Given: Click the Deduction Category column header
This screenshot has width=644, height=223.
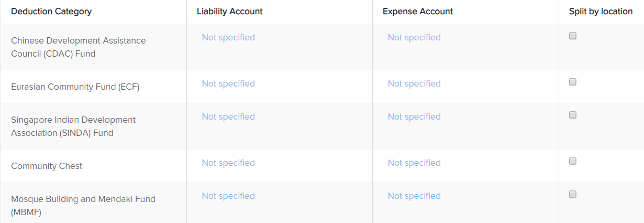Looking at the screenshot, I should (x=51, y=11).
